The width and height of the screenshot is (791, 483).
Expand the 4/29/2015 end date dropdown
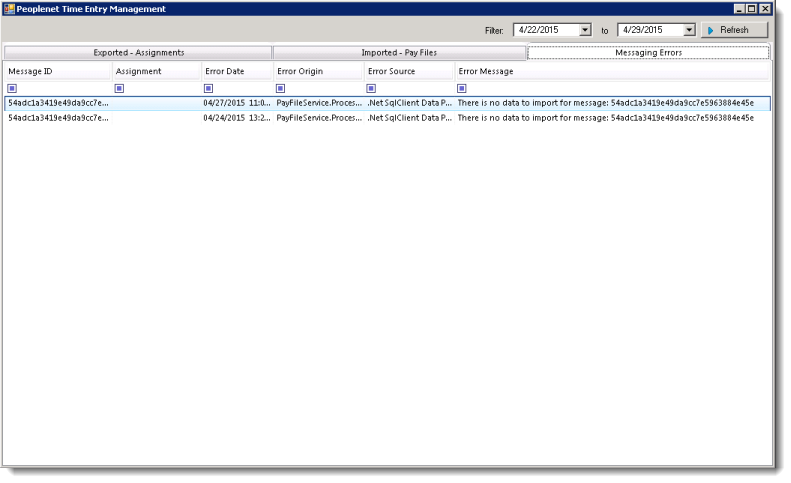click(689, 30)
